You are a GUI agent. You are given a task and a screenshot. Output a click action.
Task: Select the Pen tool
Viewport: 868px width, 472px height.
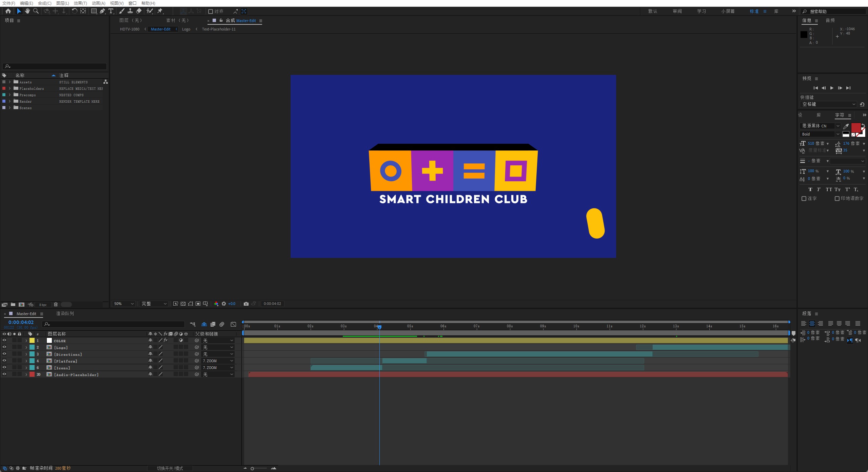pyautogui.click(x=102, y=11)
